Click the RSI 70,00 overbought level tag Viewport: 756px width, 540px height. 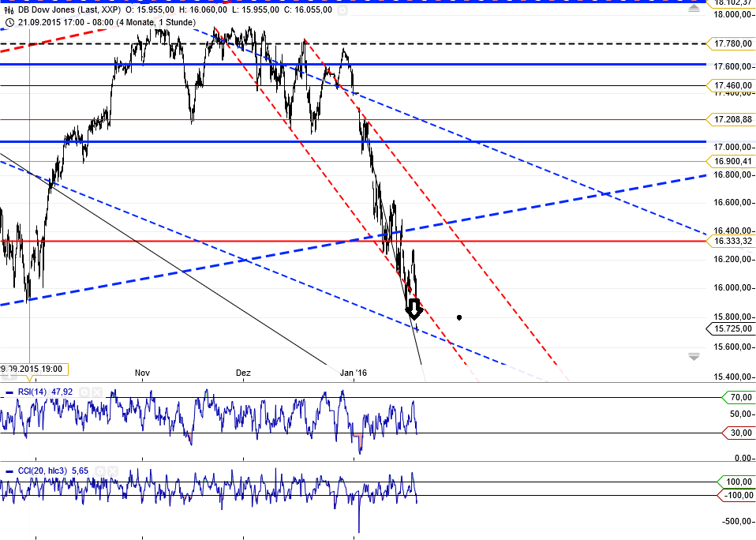pyautogui.click(x=737, y=397)
